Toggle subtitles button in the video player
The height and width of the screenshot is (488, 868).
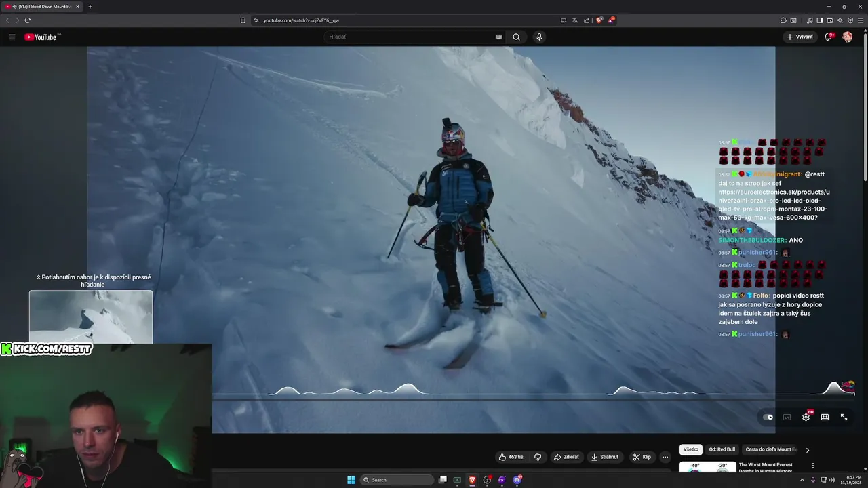click(787, 418)
